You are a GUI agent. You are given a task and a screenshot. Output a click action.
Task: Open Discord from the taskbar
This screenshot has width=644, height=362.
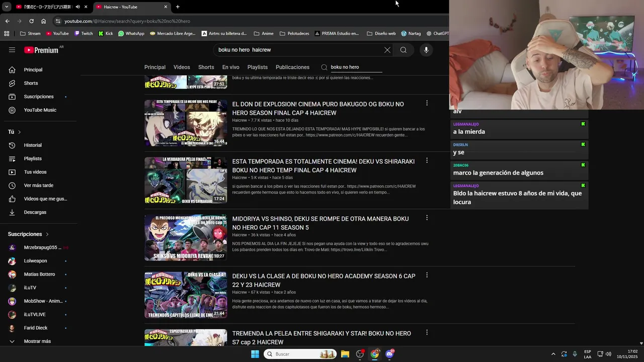click(389, 354)
